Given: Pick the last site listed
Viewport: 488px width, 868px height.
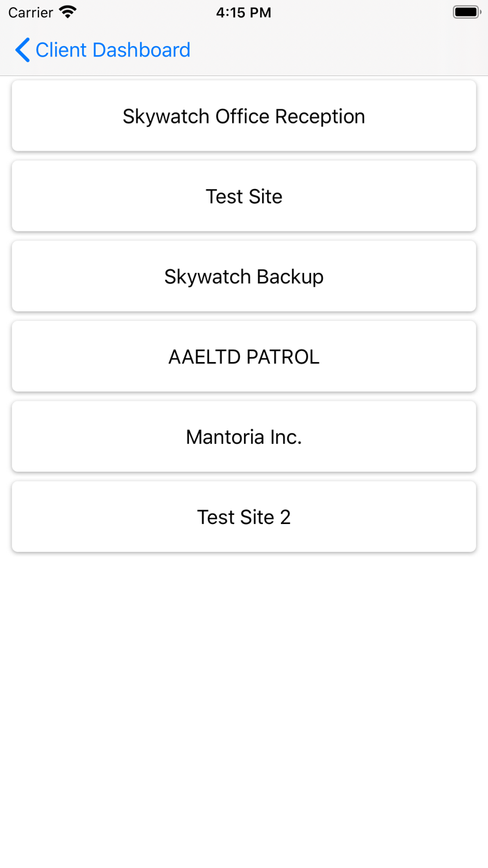Looking at the screenshot, I should coord(244,516).
